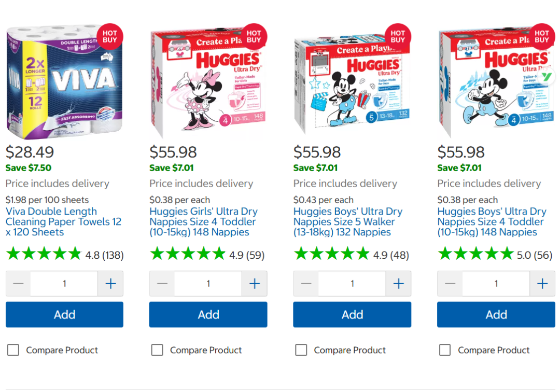
Task: Click star rating of Huggies Boys' Size 4 Toddler
Action: coord(475,254)
